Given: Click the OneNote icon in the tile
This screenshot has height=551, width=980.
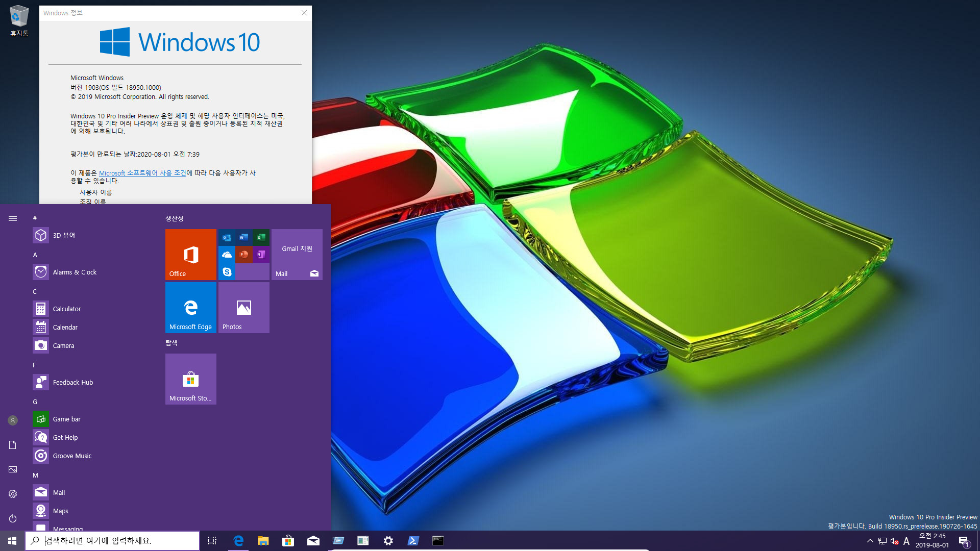Looking at the screenshot, I should point(261,255).
